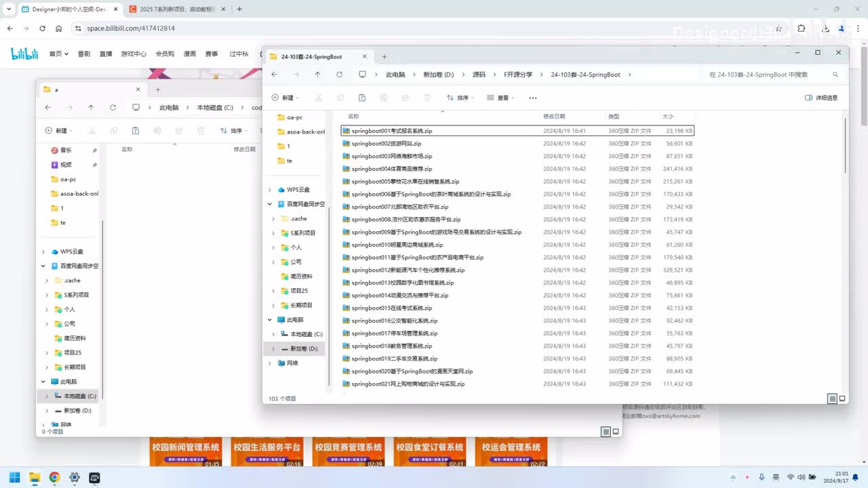Reload the browser page
Screen dimensions: 868x488
click(x=42, y=28)
